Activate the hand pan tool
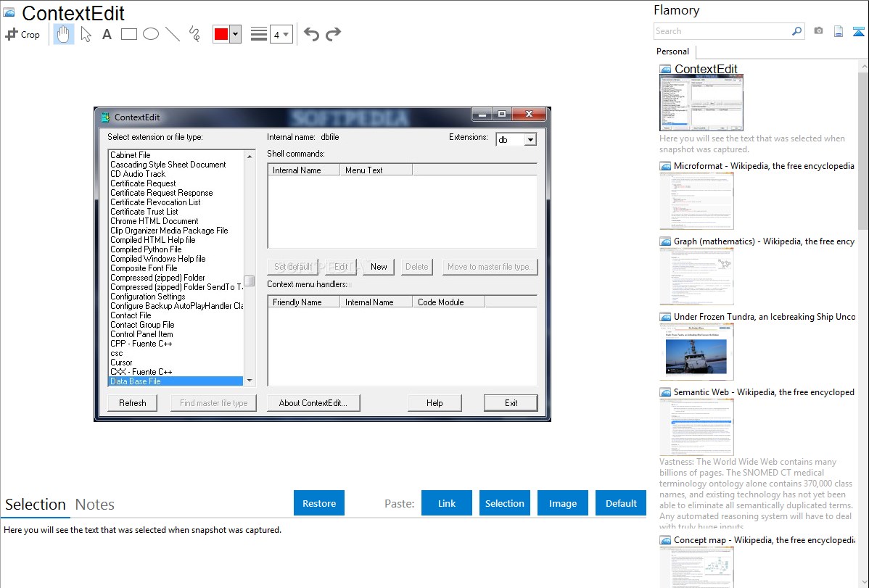 pyautogui.click(x=64, y=34)
